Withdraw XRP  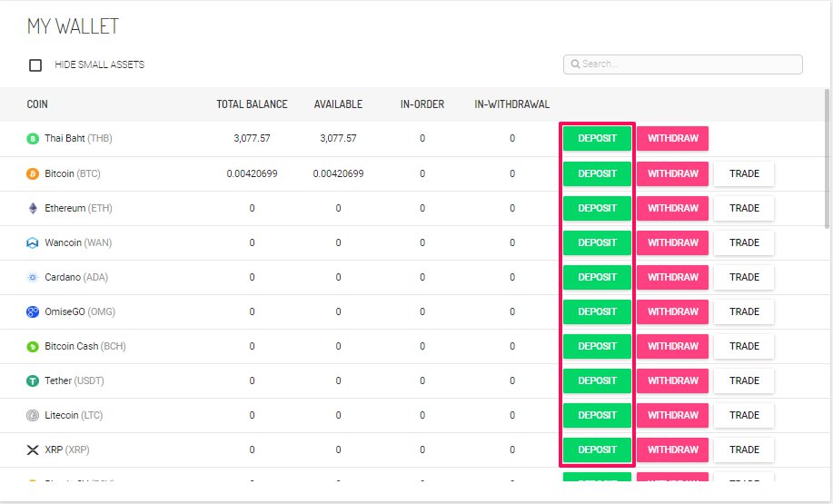[672, 450]
